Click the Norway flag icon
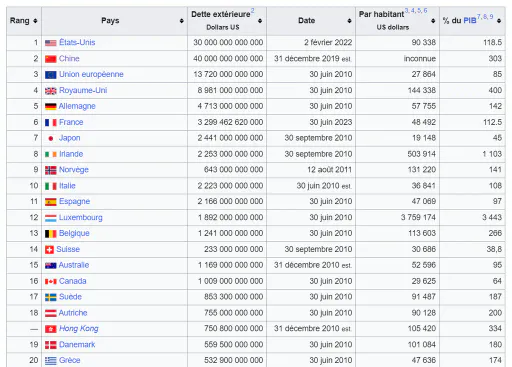 [51, 170]
